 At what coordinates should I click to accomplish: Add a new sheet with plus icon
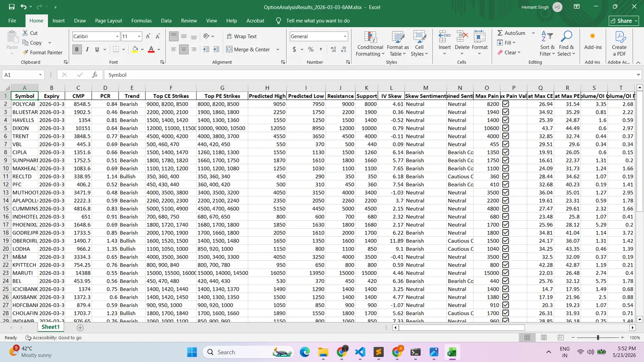point(80,328)
